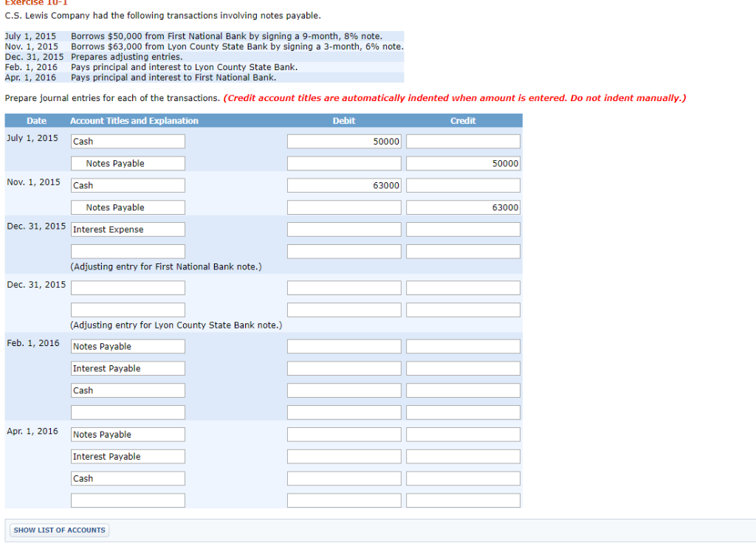Image resolution: width=756 pixels, height=549 pixels.
Task: Click the July 1 Cash row credit field
Action: [x=464, y=141]
